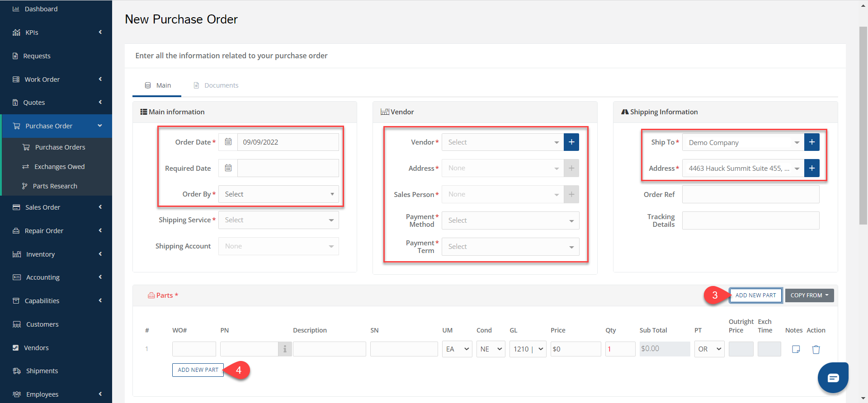Add a new Ship To company with plus icon

[812, 142]
